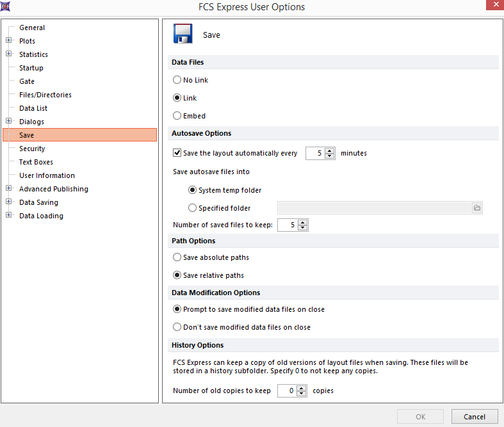The height and width of the screenshot is (427, 504).
Task: Expand the Advanced Publishing tree node
Action: pyautogui.click(x=9, y=189)
